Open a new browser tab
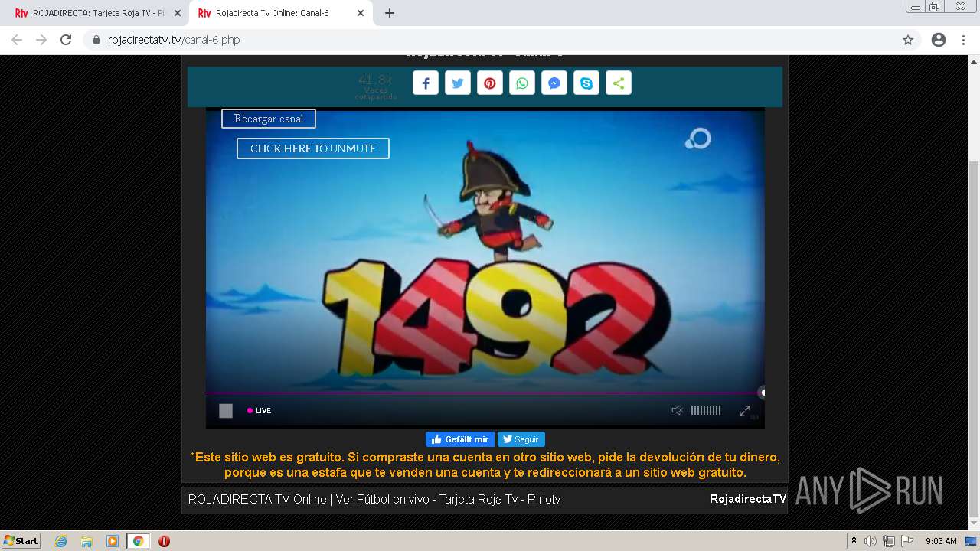Image resolution: width=980 pixels, height=551 pixels. [x=389, y=13]
